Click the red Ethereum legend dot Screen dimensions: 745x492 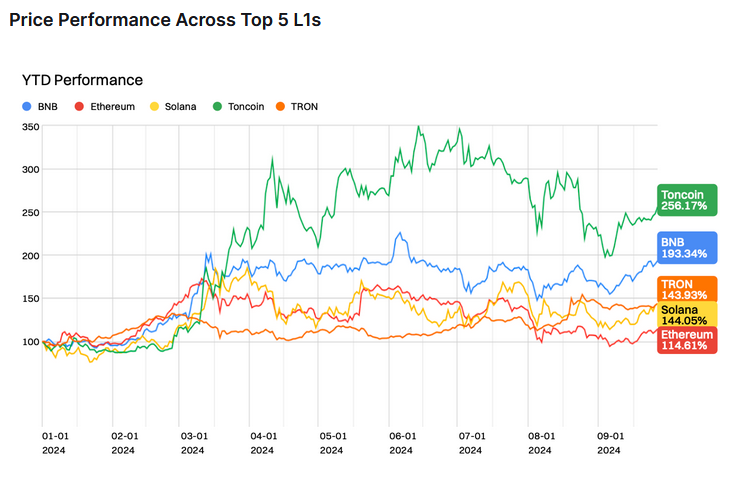point(79,106)
